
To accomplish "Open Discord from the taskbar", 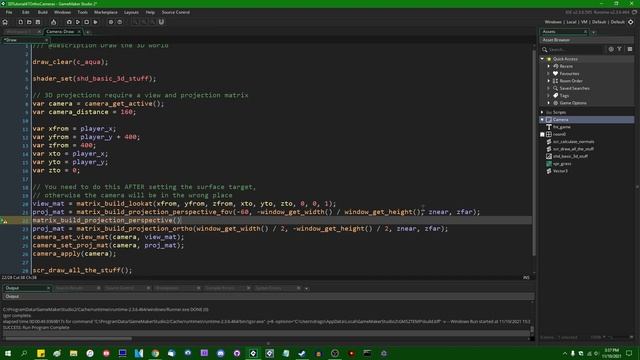I will pyautogui.click(x=220, y=353).
